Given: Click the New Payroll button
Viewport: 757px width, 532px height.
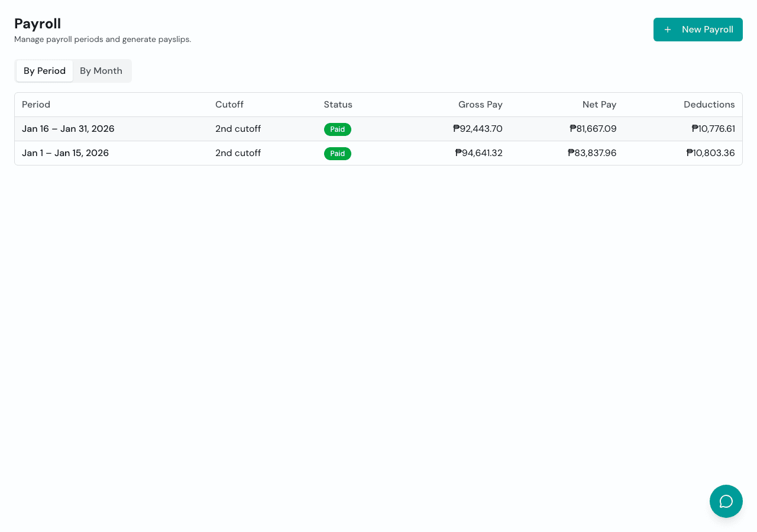Looking at the screenshot, I should tap(698, 29).
